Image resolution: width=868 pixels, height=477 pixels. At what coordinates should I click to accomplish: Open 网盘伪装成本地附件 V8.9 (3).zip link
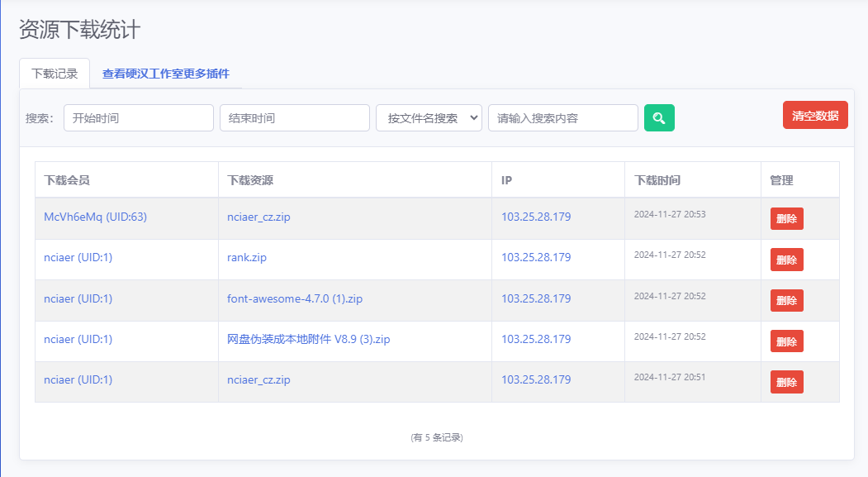(308, 339)
